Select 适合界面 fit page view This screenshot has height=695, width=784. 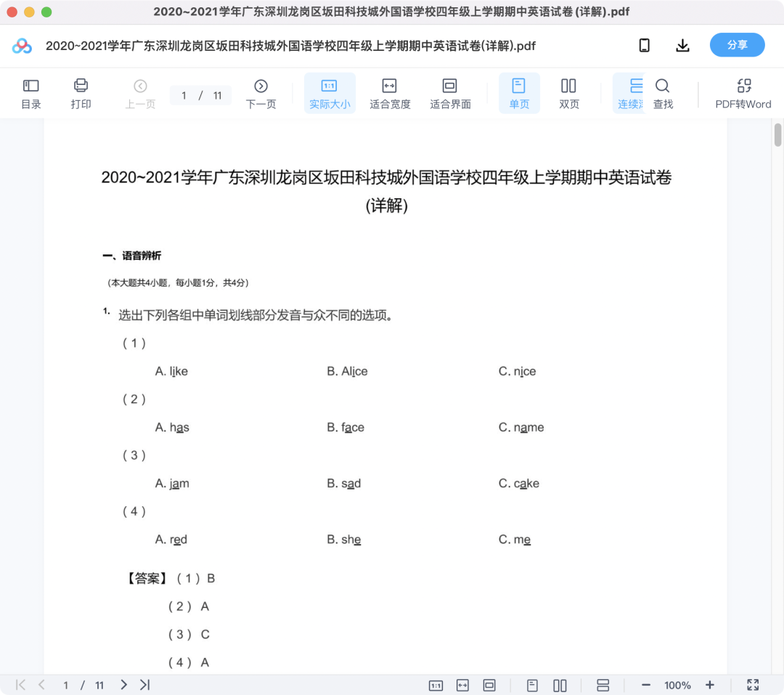pyautogui.click(x=450, y=94)
